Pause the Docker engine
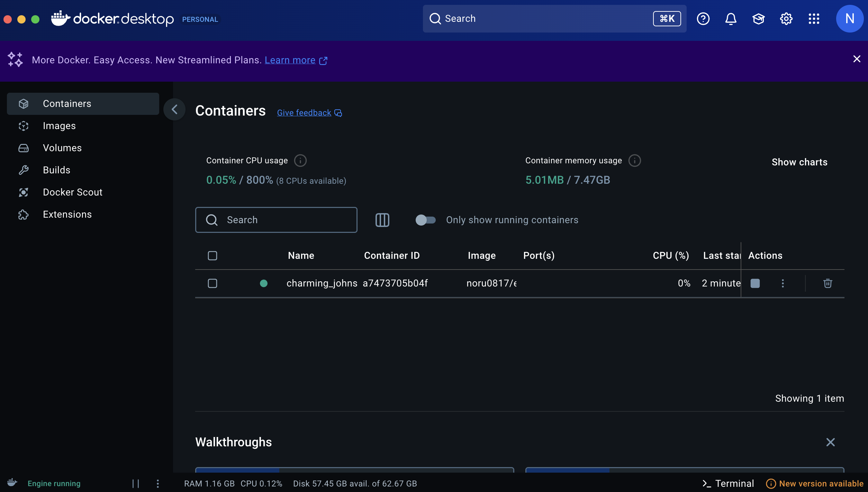Image resolution: width=868 pixels, height=492 pixels. pyautogui.click(x=136, y=483)
